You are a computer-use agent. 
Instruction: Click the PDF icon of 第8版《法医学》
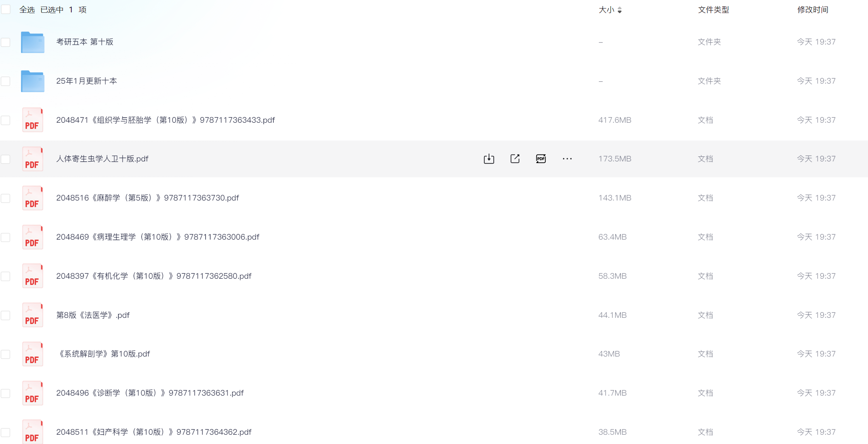(x=33, y=315)
